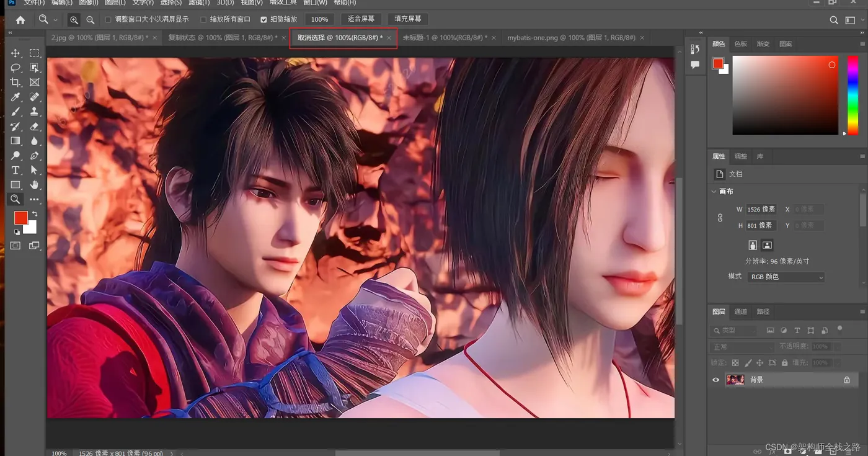Viewport: 868px width, 456px height.
Task: Open 模式 RGB 颜色 dropdown
Action: tap(786, 277)
